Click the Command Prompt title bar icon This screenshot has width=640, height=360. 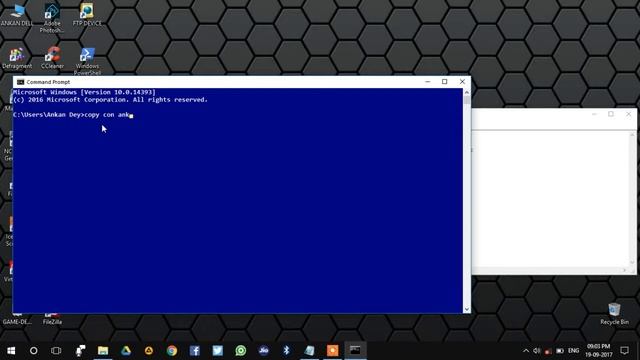click(x=20, y=82)
